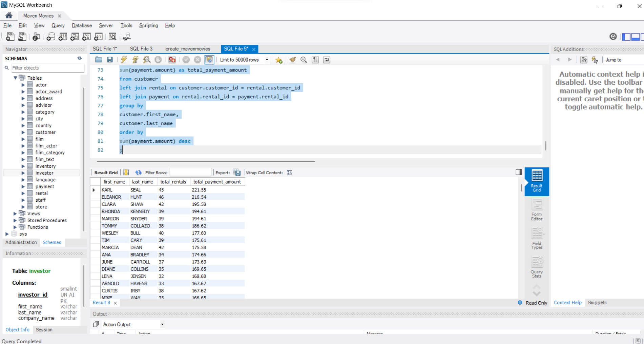This screenshot has width=644, height=344.
Task: Save the current SQL script
Action: 110,60
